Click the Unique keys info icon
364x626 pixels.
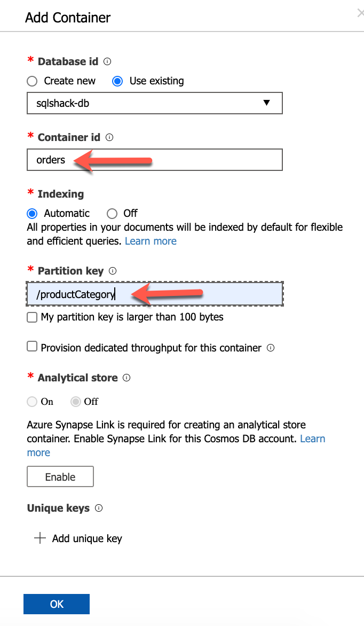pyautogui.click(x=99, y=508)
